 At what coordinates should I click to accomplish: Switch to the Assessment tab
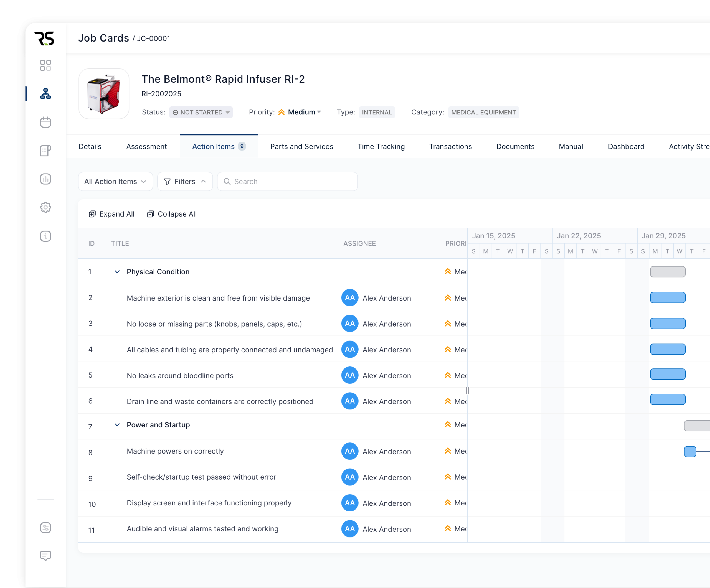click(x=146, y=147)
